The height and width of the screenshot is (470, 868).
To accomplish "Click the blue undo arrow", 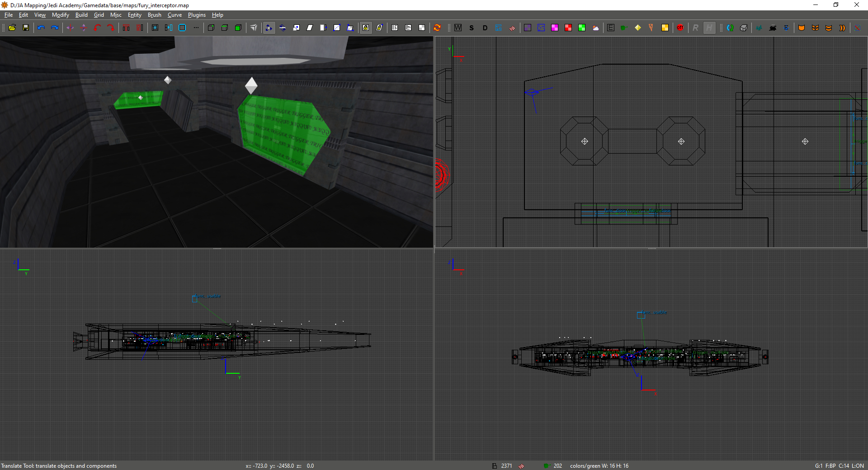I will 41,28.
